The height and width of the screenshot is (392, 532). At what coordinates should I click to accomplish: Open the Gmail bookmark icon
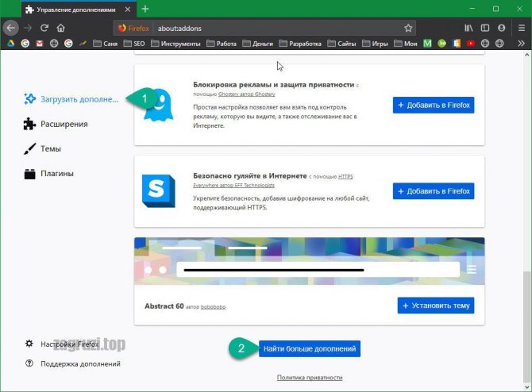click(40, 44)
